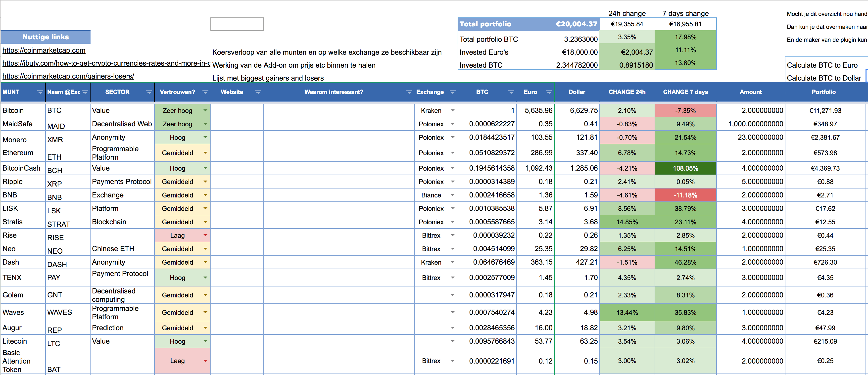This screenshot has height=375, width=868.
Task: Select Monero's 0.0184423517 BTC price cell
Action: tap(487, 138)
